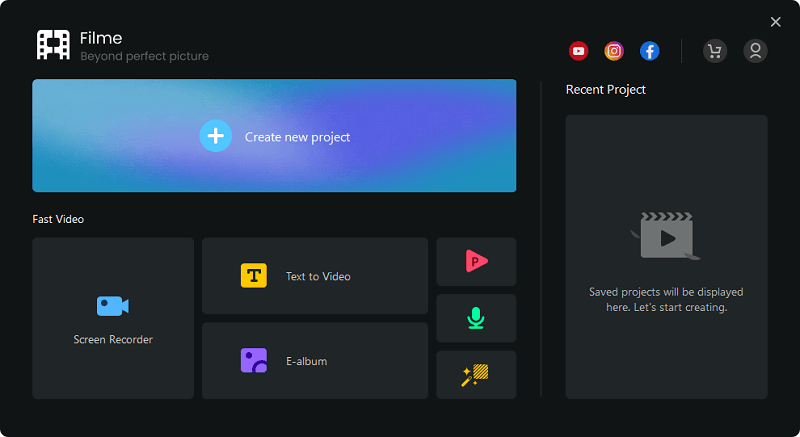Click the clapperboard placeholder in Recent Project
This screenshot has height=437, width=800.
pyautogui.click(x=666, y=236)
